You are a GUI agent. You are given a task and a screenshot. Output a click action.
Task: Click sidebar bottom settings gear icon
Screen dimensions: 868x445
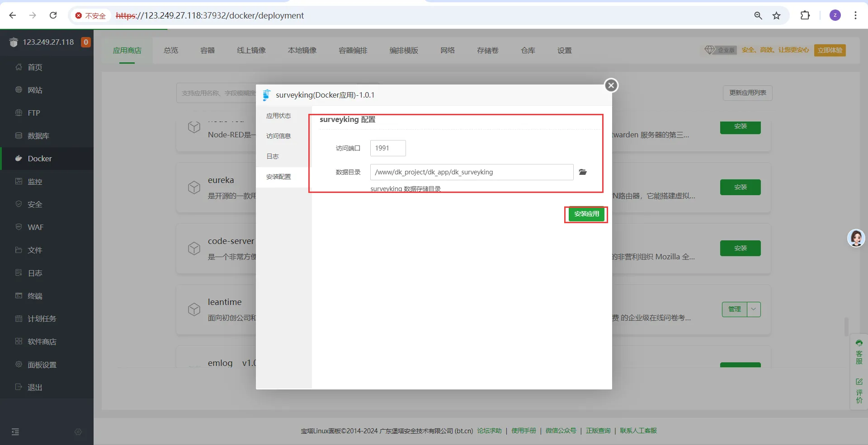[78, 432]
